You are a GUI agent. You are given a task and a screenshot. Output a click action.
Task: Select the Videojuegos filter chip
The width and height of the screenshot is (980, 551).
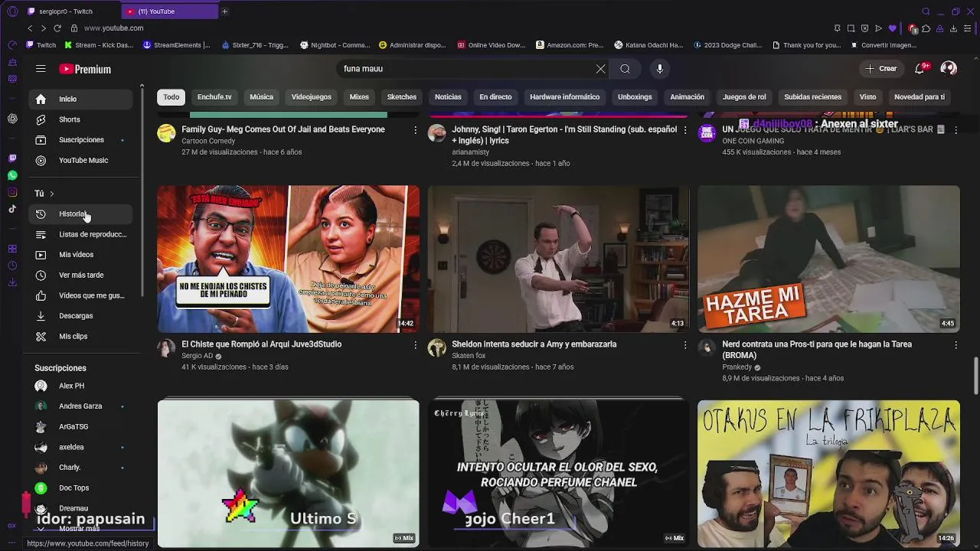311,97
